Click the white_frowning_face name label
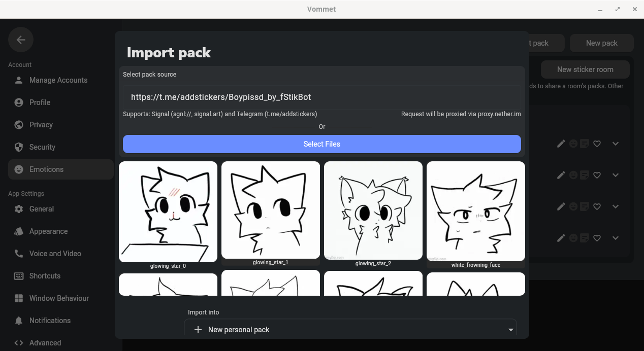Screen dimensions: 644x351 click(476, 265)
